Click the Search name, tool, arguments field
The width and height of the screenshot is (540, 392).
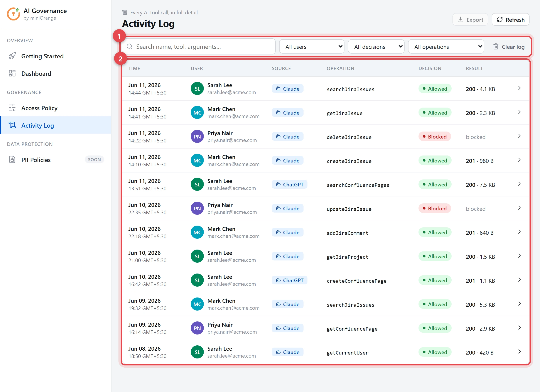click(199, 46)
